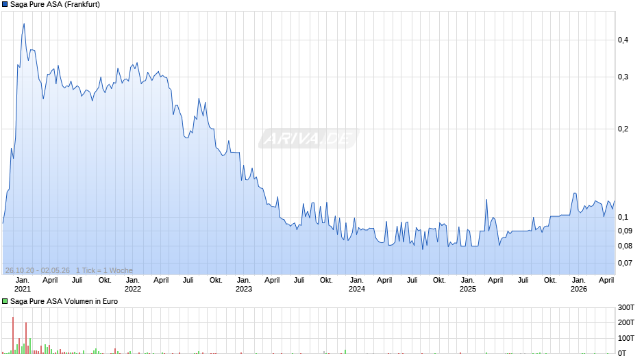This screenshot has height=360, width=644.
Task: Click the 0,1 price axis label
Action: (x=623, y=218)
